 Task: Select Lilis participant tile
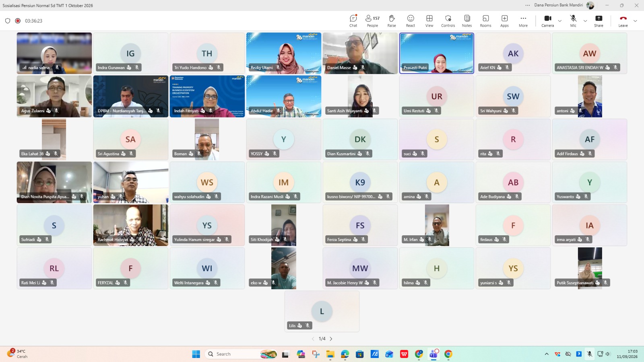click(322, 311)
